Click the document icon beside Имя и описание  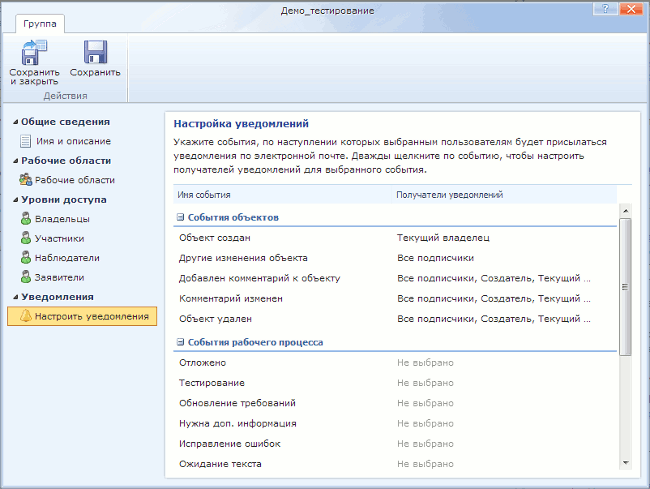25,141
